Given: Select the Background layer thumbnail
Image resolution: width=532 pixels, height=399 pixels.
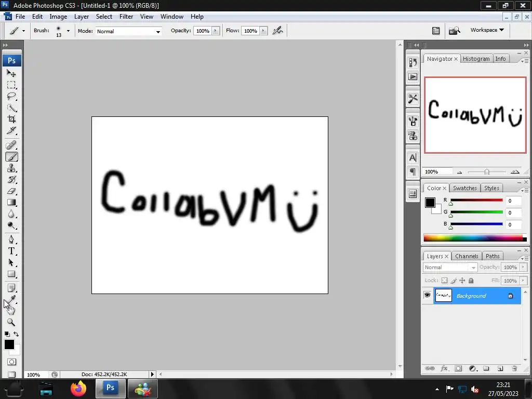Looking at the screenshot, I should point(444,295).
